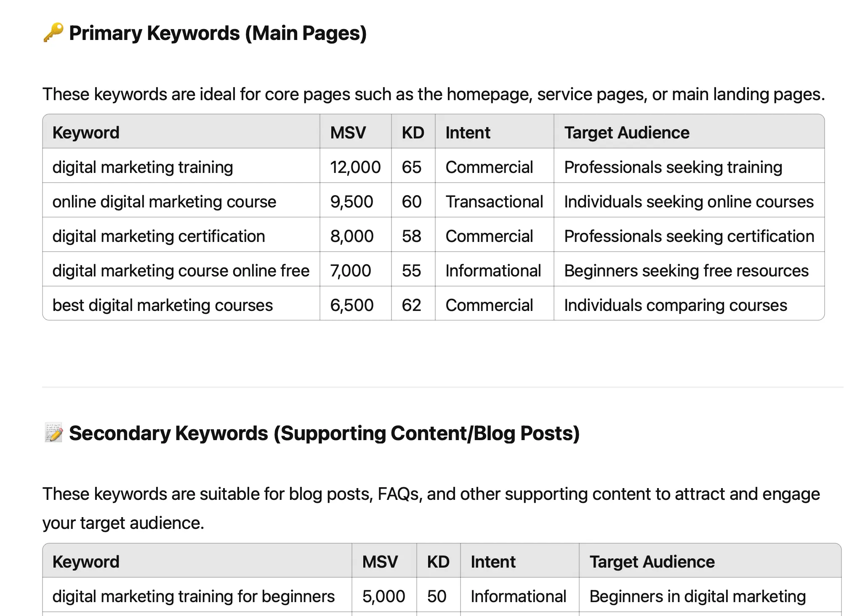Click the Primary Keywords (Main Pages) heading

point(218,33)
